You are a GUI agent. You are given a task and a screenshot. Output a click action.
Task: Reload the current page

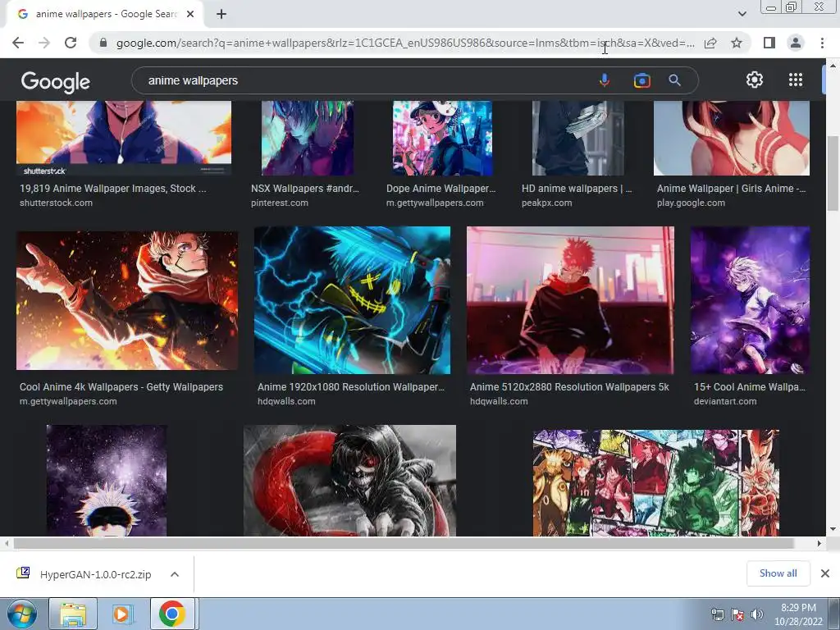tap(71, 43)
